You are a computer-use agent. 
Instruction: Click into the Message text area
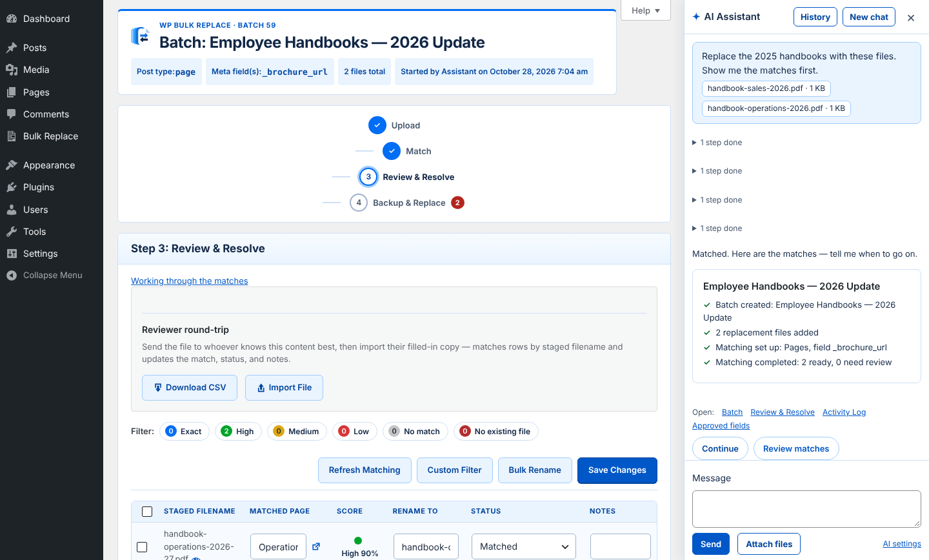[806, 509]
